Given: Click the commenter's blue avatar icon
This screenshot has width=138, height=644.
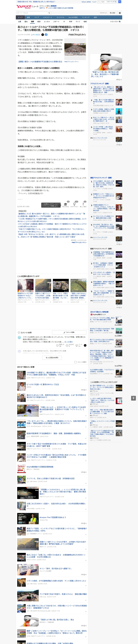Looking at the screenshot, I should [19, 337].
